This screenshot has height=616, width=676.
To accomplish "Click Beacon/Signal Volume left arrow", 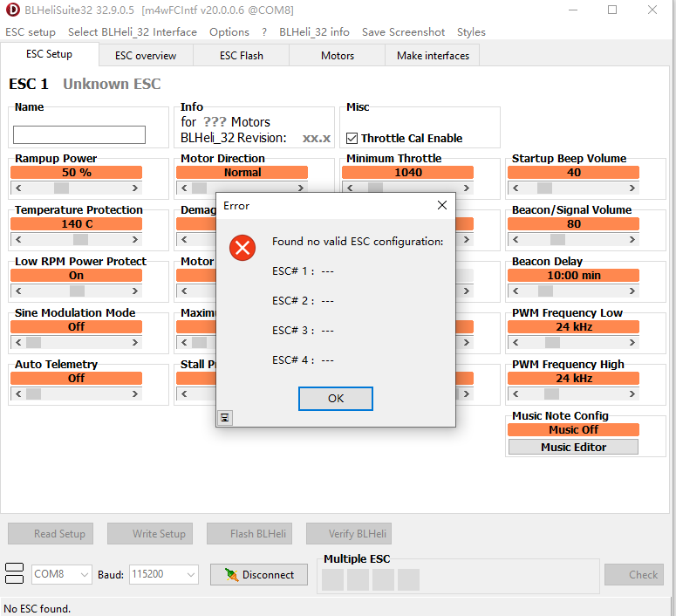I will pos(516,239).
